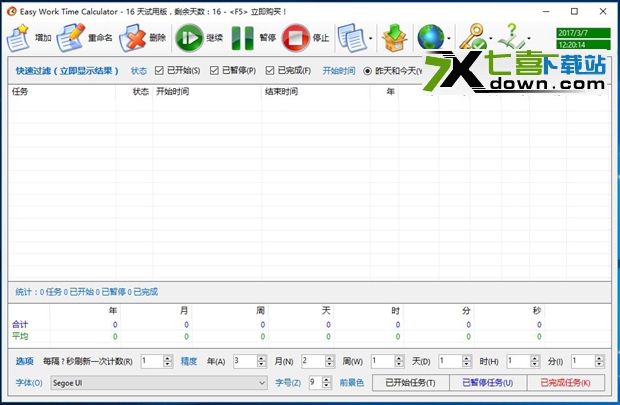Click the stepper arrows for 天(D) precision
Screen dimensions: 620x405
pyautogui.click(x=467, y=361)
